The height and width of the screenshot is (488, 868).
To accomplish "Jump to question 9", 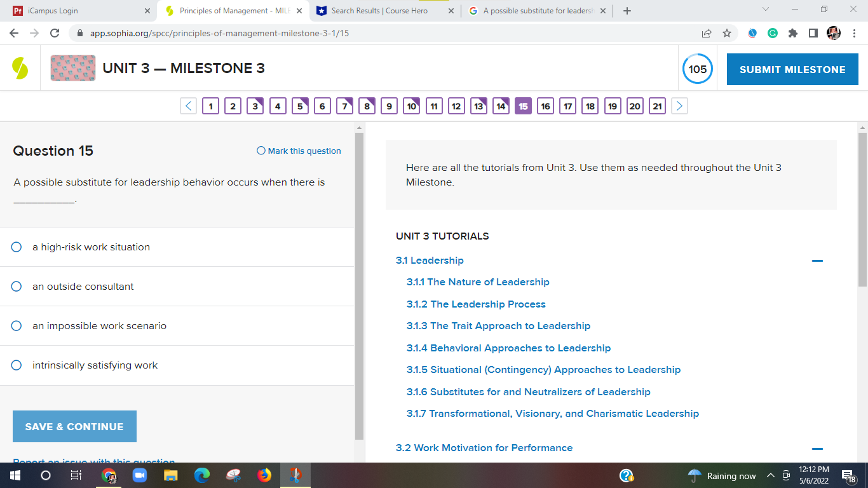I will (x=389, y=106).
